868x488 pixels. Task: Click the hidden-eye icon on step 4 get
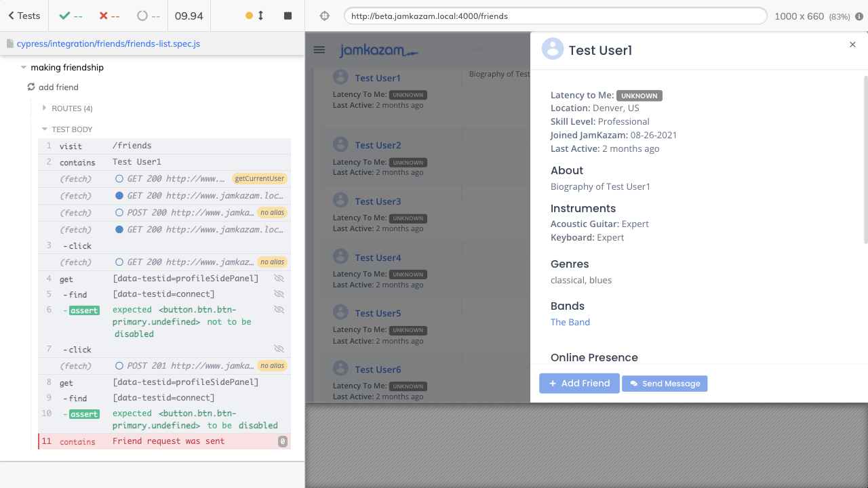279,279
